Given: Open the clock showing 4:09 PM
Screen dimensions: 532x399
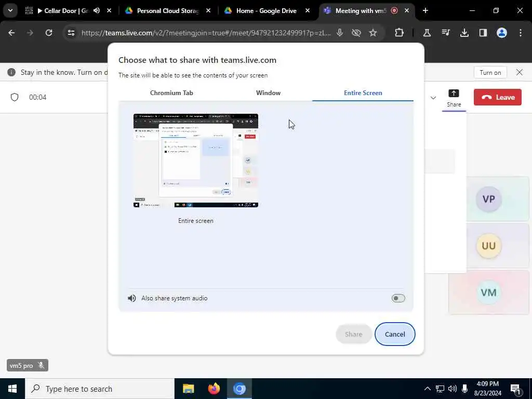Looking at the screenshot, I should pyautogui.click(x=487, y=389).
